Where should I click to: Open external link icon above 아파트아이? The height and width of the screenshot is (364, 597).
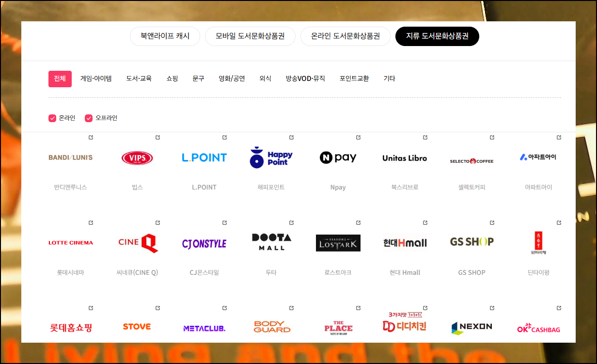tap(559, 138)
